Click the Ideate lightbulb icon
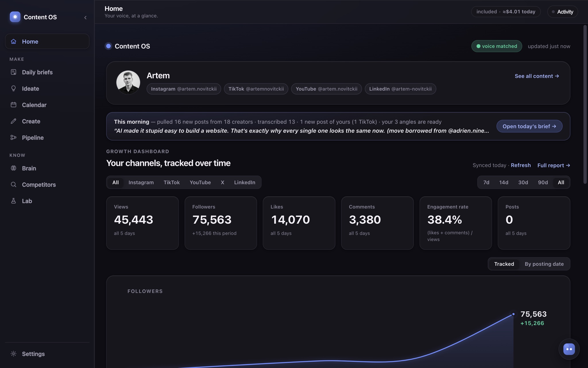The height and width of the screenshot is (368, 588). pos(13,89)
